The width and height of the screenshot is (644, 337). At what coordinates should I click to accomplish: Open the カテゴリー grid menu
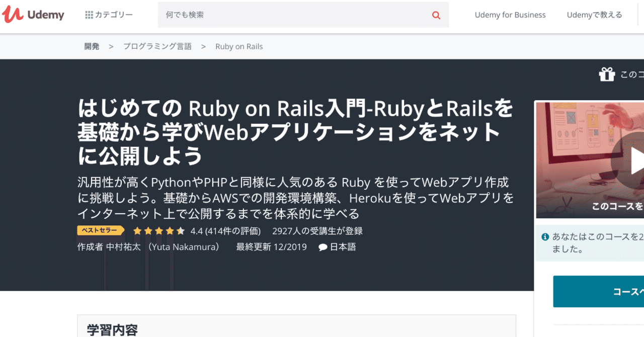click(109, 15)
